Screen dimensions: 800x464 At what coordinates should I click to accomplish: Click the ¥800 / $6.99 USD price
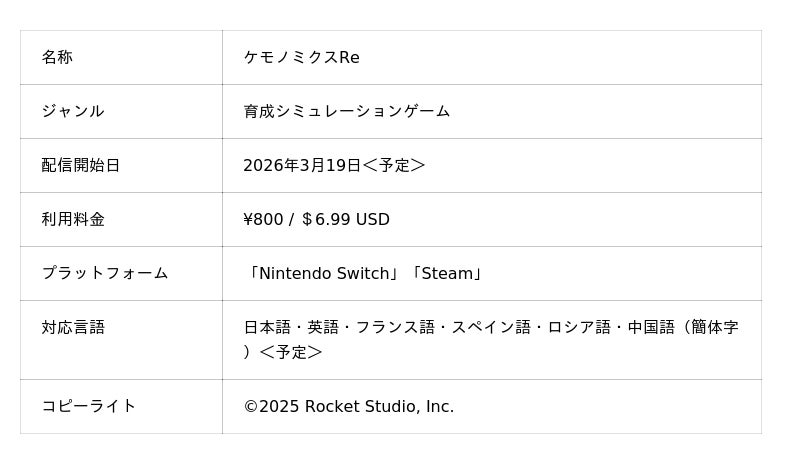tap(316, 220)
